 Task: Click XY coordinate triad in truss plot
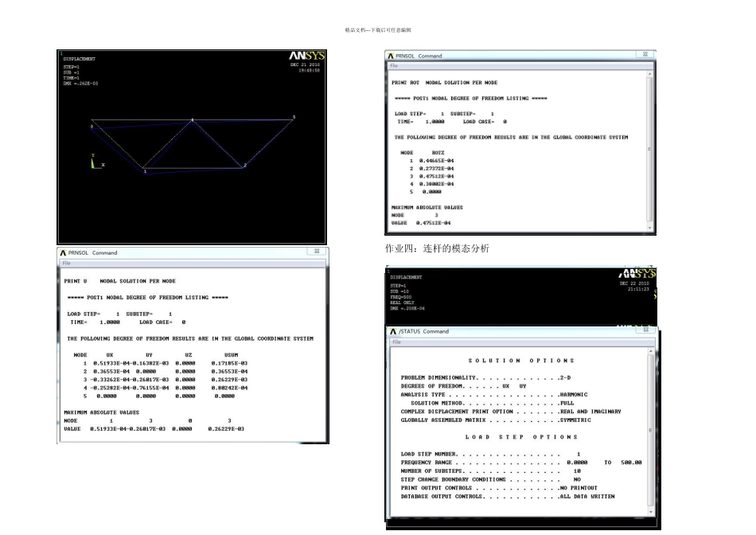coord(97,162)
